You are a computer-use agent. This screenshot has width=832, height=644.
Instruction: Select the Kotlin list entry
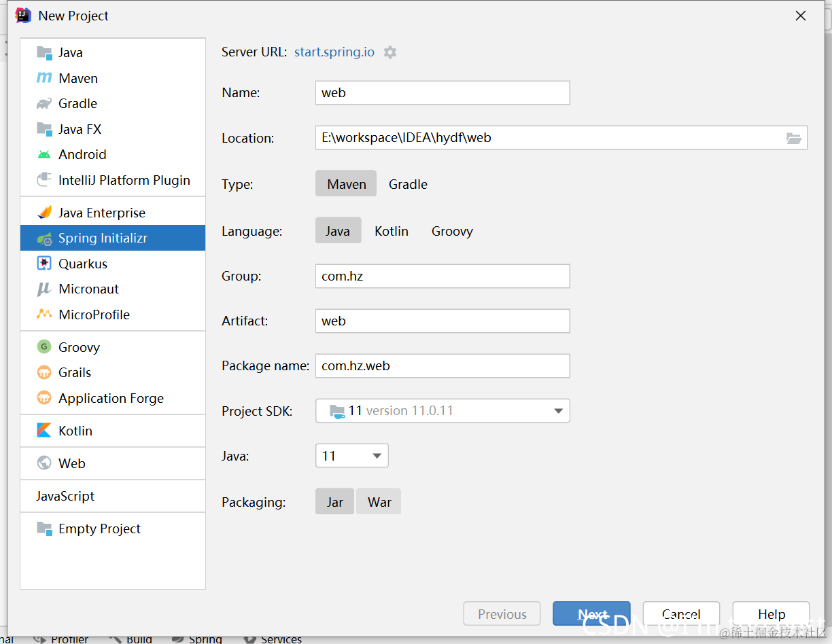click(x=113, y=431)
